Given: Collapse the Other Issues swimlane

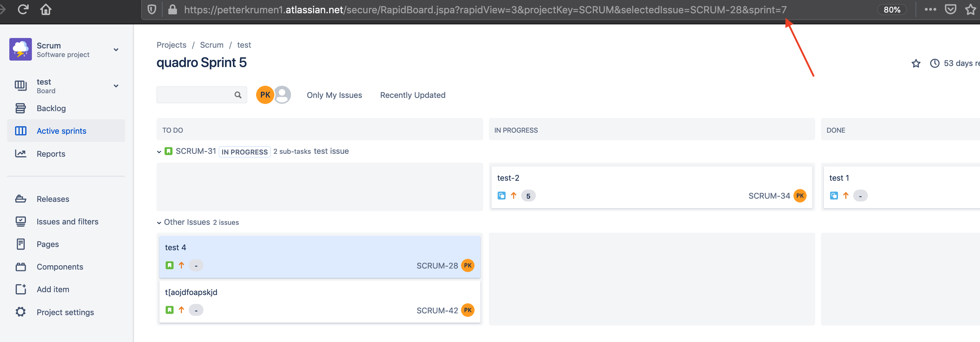Looking at the screenshot, I should click(159, 222).
